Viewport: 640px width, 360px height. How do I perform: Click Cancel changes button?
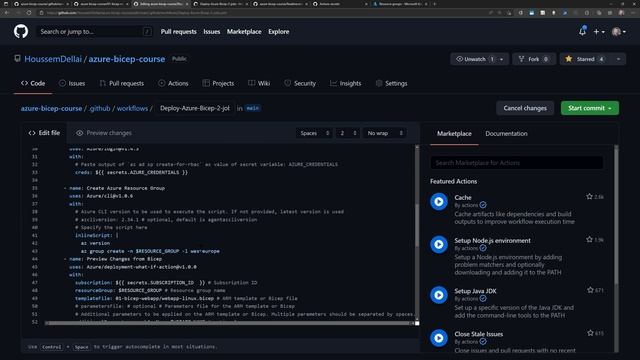click(525, 108)
